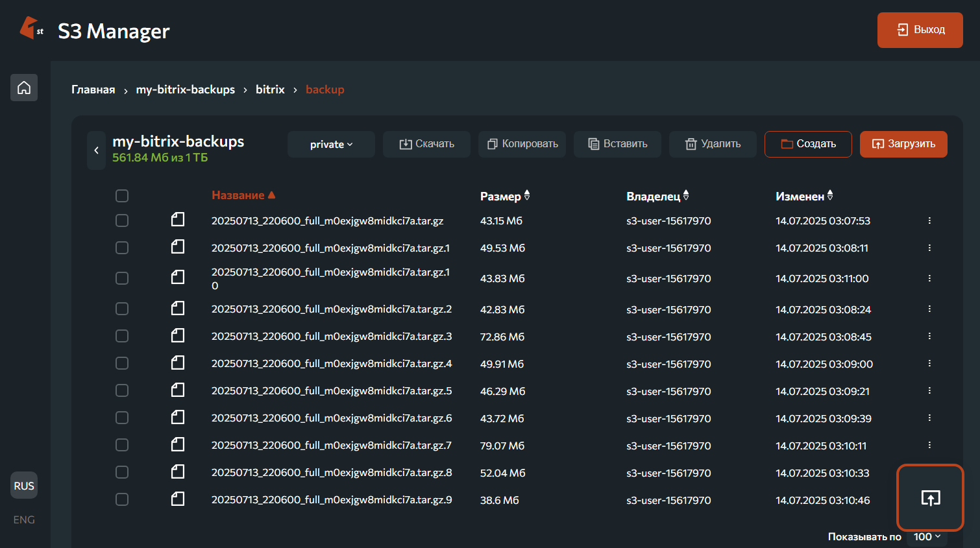Open three-dot menu for tar.gz.6 file
The height and width of the screenshot is (548, 980).
pyautogui.click(x=929, y=418)
